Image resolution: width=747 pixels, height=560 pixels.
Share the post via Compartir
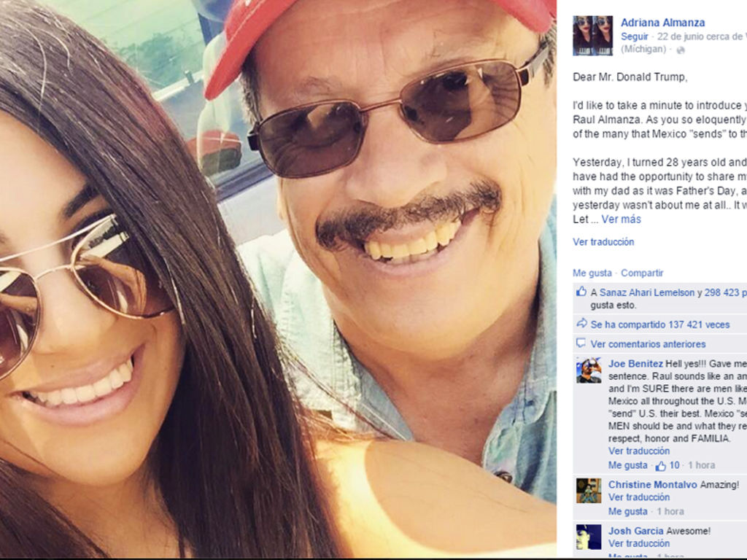pyautogui.click(x=642, y=273)
